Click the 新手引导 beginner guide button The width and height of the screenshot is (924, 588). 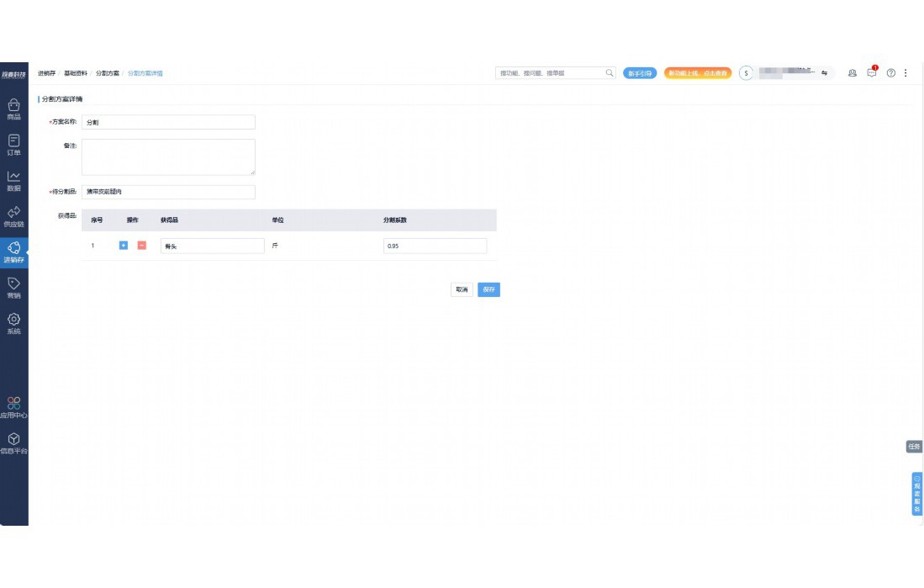tap(640, 73)
